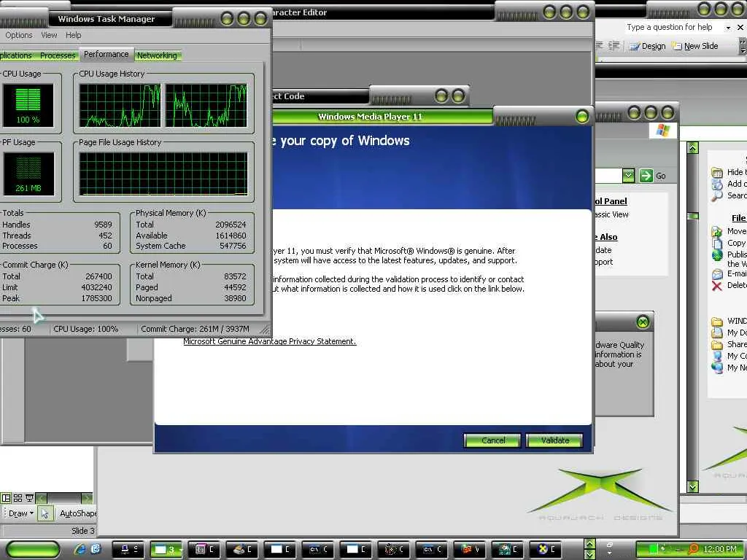747x560 pixels.
Task: Open Task Manager Help menu
Action: [x=74, y=35]
